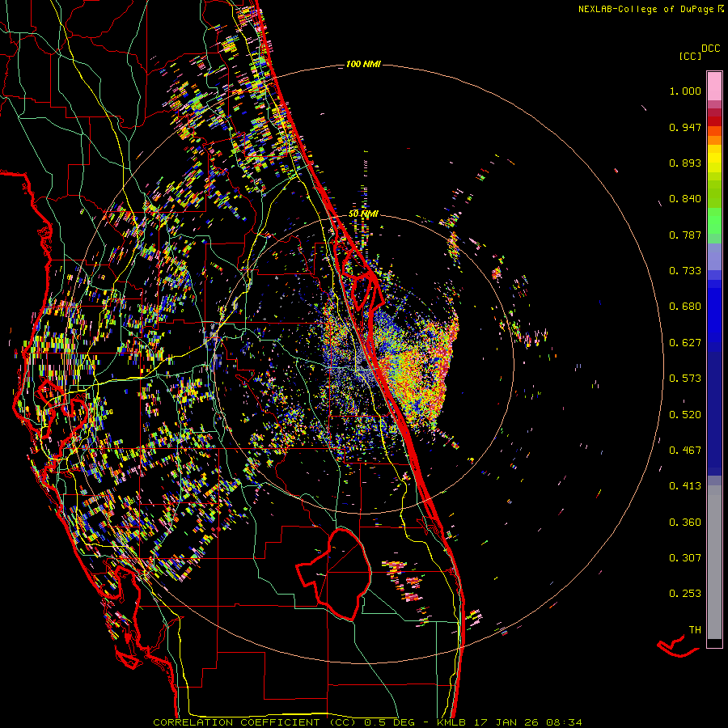Click the 0.573 scale value label
This screenshot has height=728, width=728.
click(x=685, y=379)
